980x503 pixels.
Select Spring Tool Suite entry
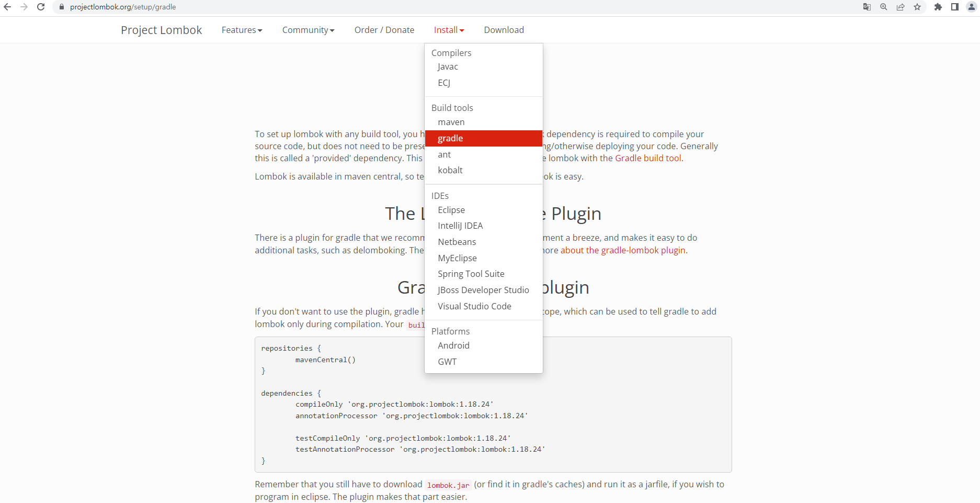coord(484,274)
